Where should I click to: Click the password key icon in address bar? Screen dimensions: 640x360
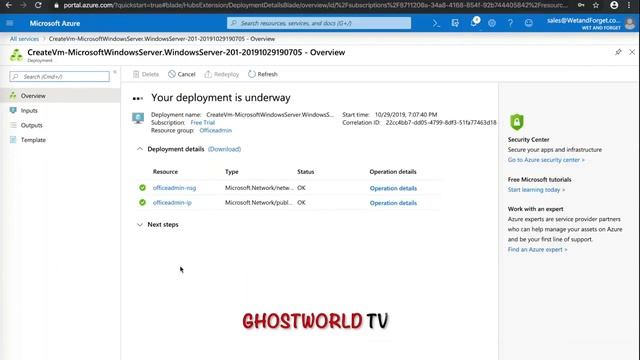pos(581,5)
